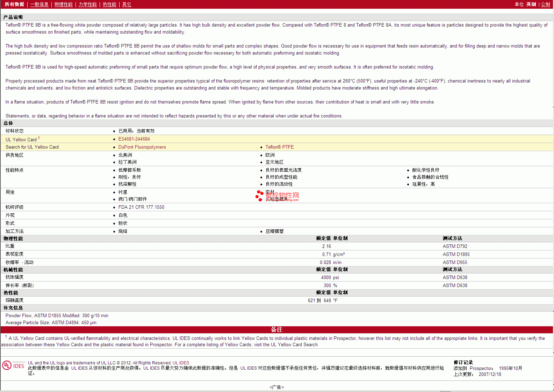
Task: Click the 总体 section header
Action: [x=8, y=123]
